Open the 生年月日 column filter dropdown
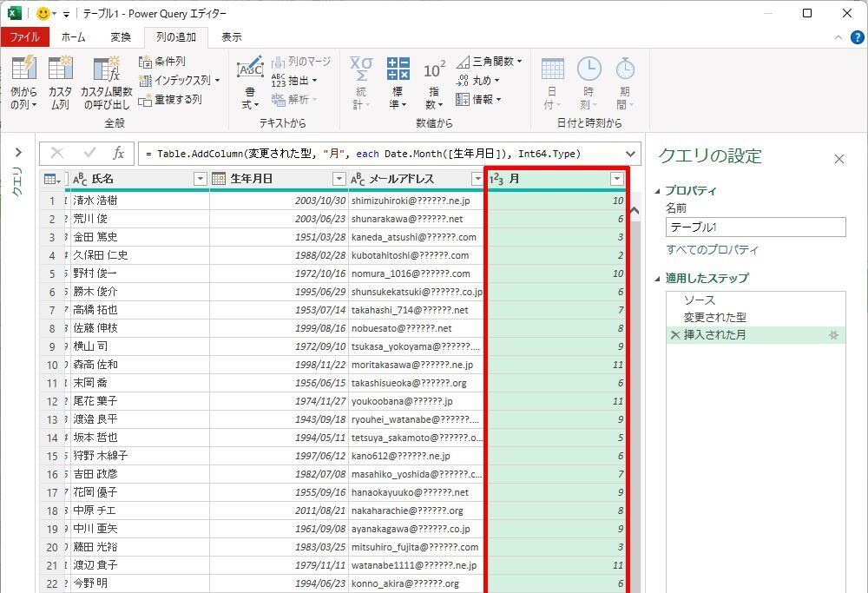The image size is (868, 593). pyautogui.click(x=339, y=179)
